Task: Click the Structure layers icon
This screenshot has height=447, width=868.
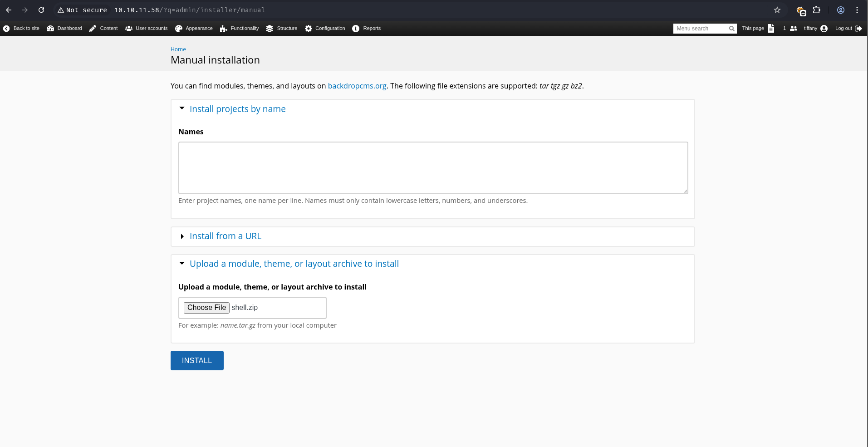Action: 270,29
